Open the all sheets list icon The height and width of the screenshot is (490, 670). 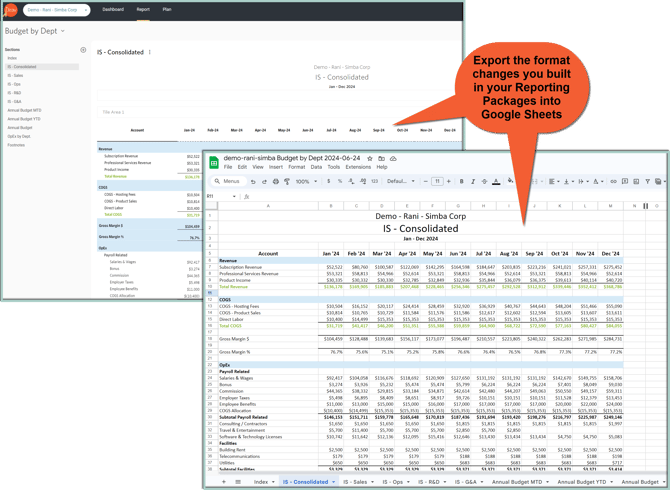pos(238,481)
